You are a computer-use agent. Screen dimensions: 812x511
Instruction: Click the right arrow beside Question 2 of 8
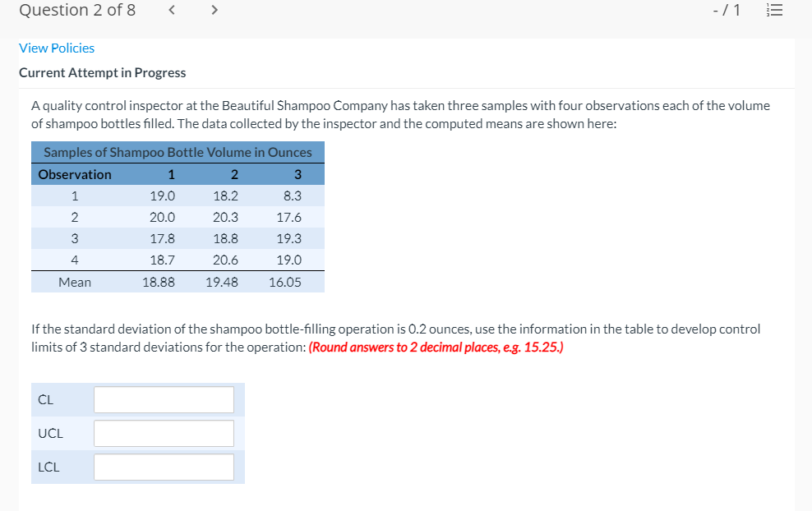point(214,11)
